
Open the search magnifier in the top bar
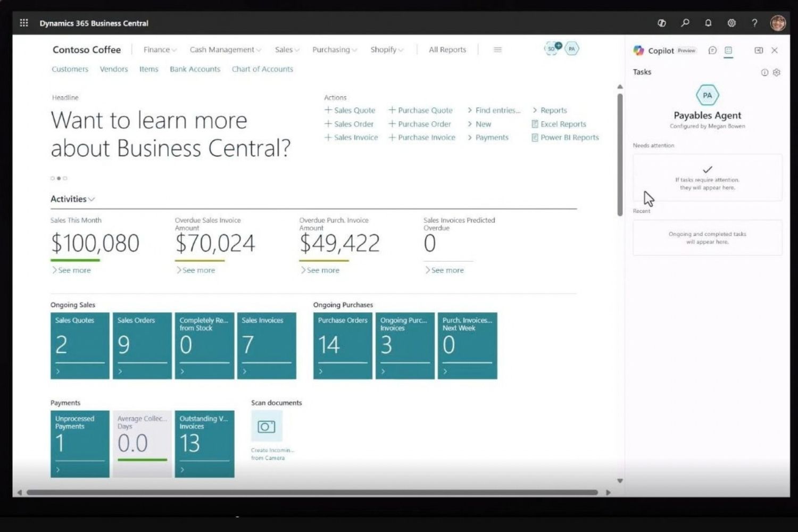[x=685, y=23]
